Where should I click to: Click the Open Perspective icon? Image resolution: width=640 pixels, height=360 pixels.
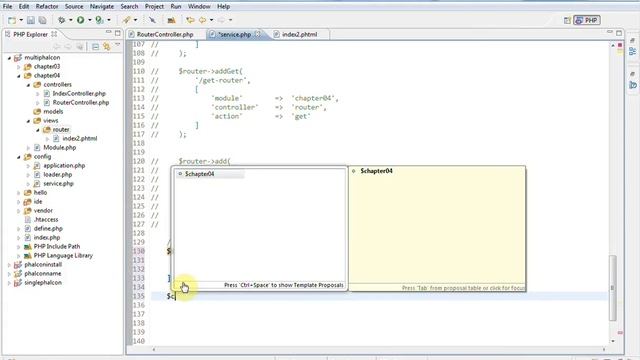point(567,20)
